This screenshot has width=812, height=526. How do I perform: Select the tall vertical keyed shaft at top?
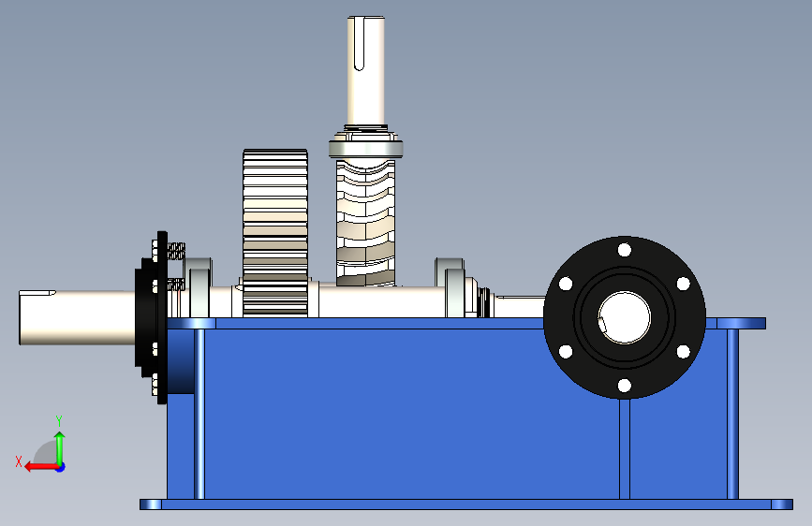[x=365, y=70]
